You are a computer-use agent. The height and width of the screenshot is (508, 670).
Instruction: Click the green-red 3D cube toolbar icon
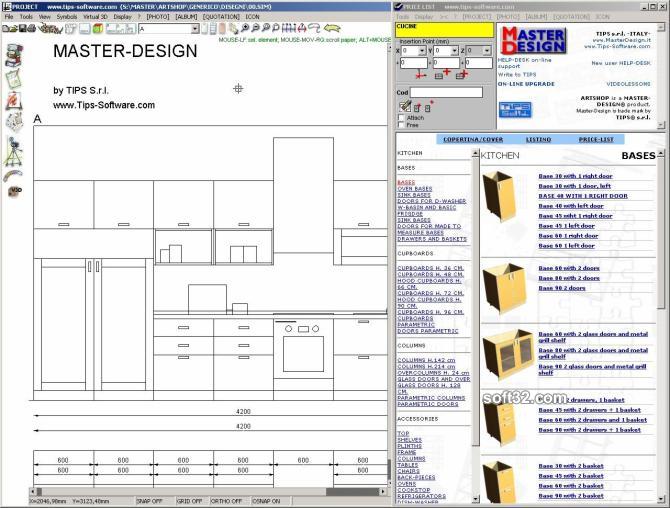tap(97, 29)
